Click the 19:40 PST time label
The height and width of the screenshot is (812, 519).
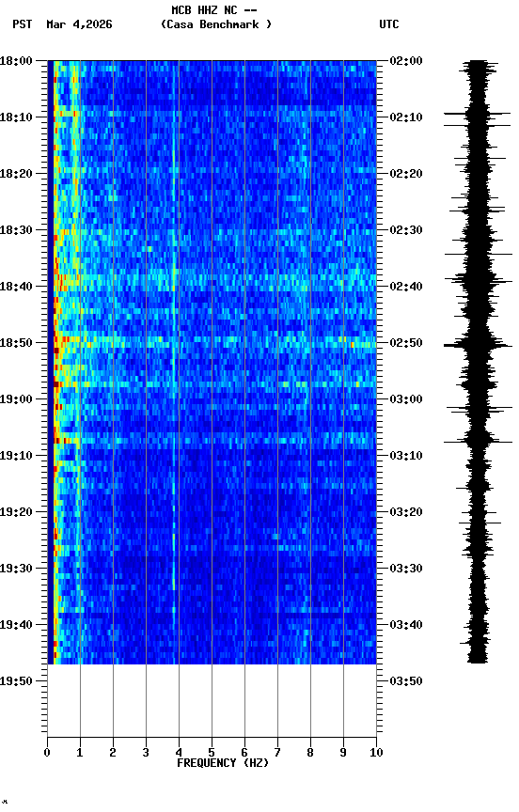click(x=16, y=626)
